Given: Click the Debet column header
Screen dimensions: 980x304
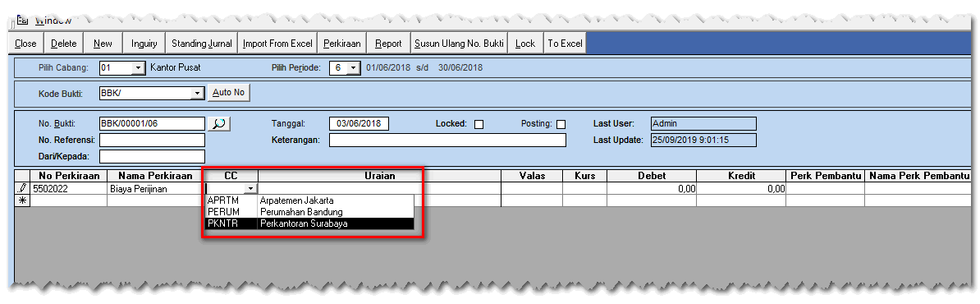Looking at the screenshot, I should [652, 176].
